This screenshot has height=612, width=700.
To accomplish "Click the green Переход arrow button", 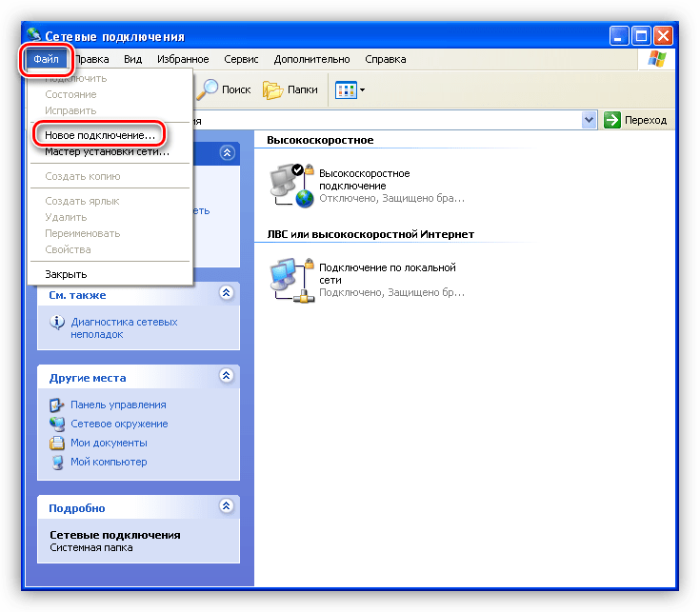I will [x=611, y=120].
